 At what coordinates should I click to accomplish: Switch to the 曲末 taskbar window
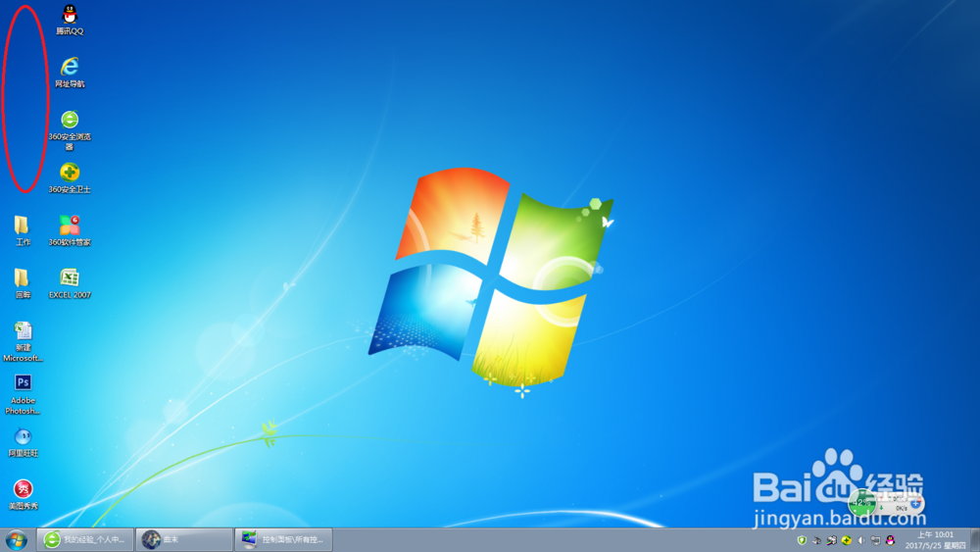184,539
